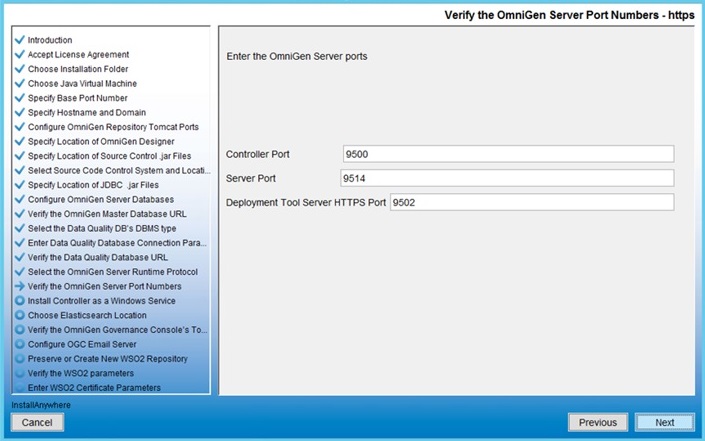Select the 'Introduction' step text
Image resolution: width=705 pixels, height=441 pixels.
(x=50, y=40)
